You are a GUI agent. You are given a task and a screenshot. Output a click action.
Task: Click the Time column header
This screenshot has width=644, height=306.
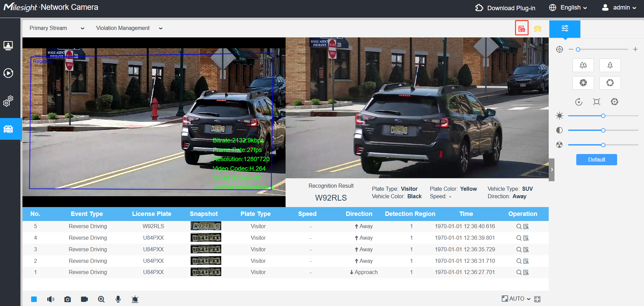(x=466, y=214)
